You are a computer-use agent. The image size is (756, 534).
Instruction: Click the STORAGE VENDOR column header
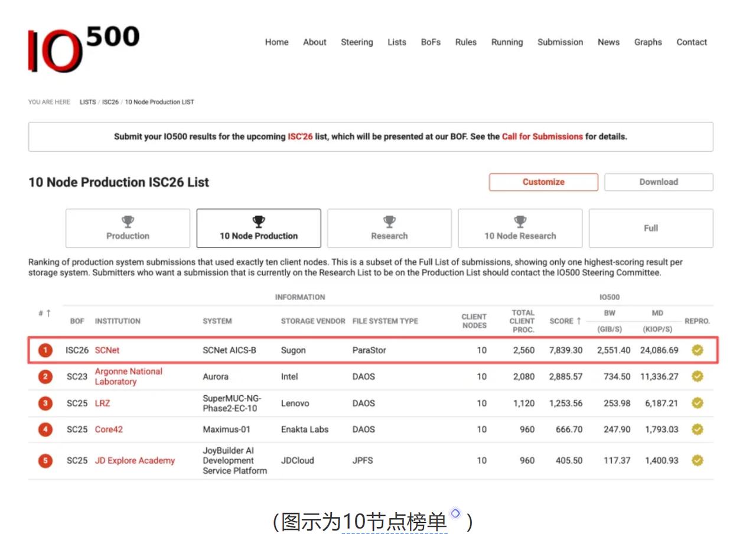pos(313,321)
